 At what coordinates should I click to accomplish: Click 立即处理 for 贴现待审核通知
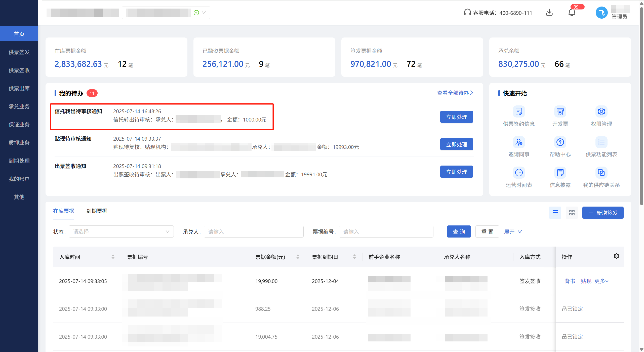(456, 144)
